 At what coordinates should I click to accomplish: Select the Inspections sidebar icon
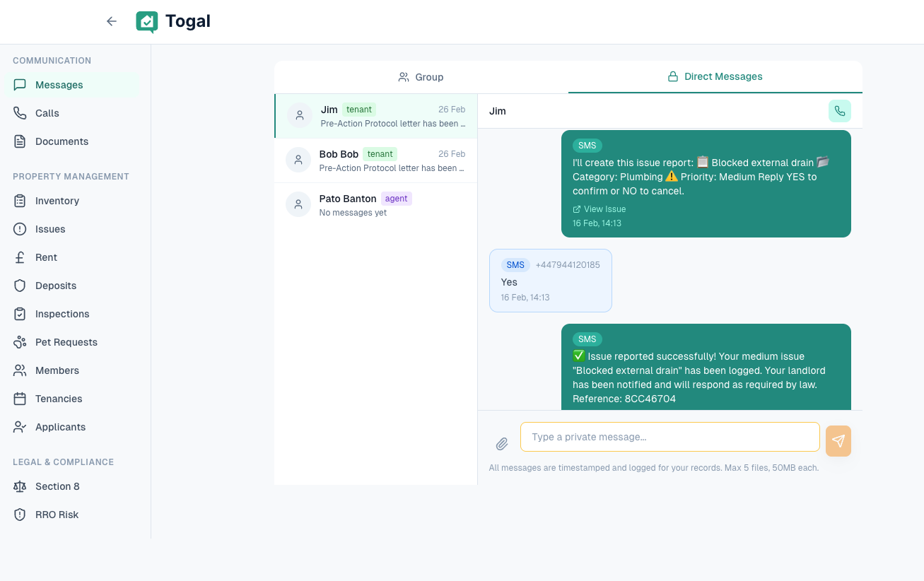tap(21, 314)
